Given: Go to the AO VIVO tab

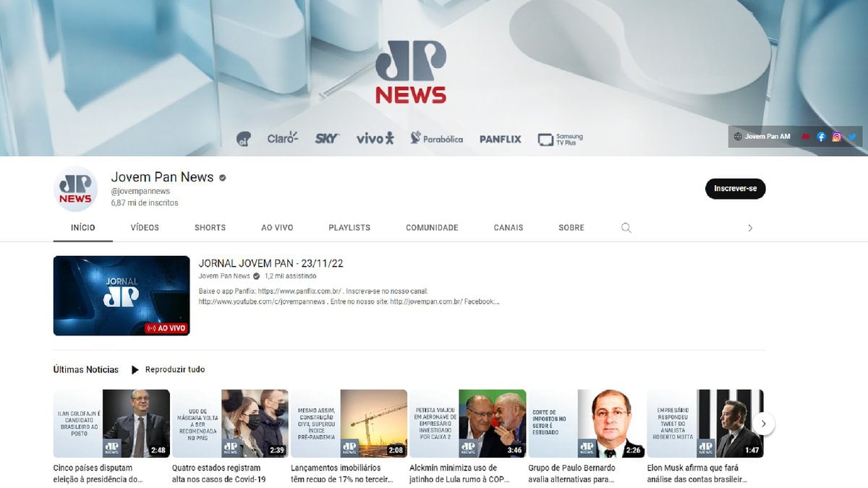Looking at the screenshot, I should click(277, 228).
